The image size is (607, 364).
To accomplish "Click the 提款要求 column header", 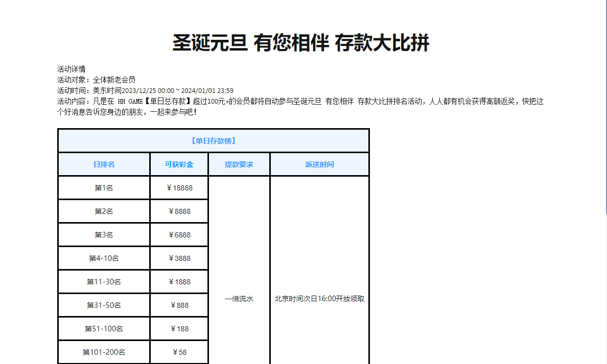I will click(239, 164).
